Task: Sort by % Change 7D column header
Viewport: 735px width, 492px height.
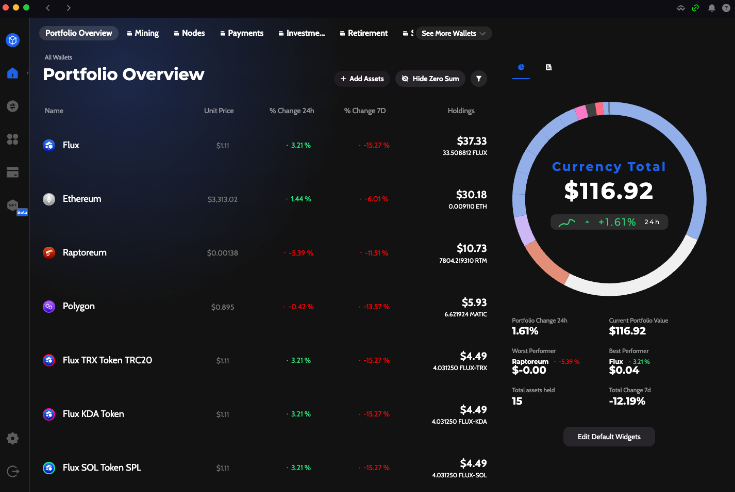Action: tap(365, 111)
